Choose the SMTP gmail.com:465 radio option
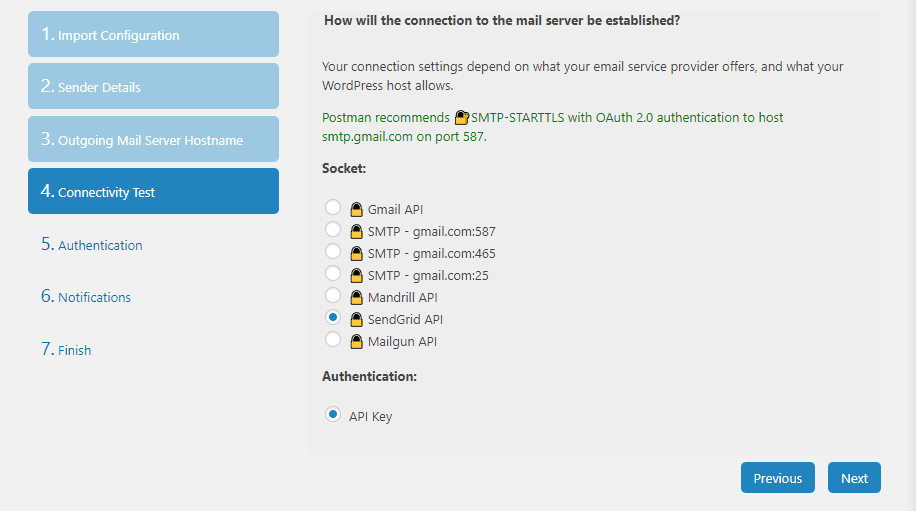Image resolution: width=916 pixels, height=511 pixels. (x=333, y=252)
